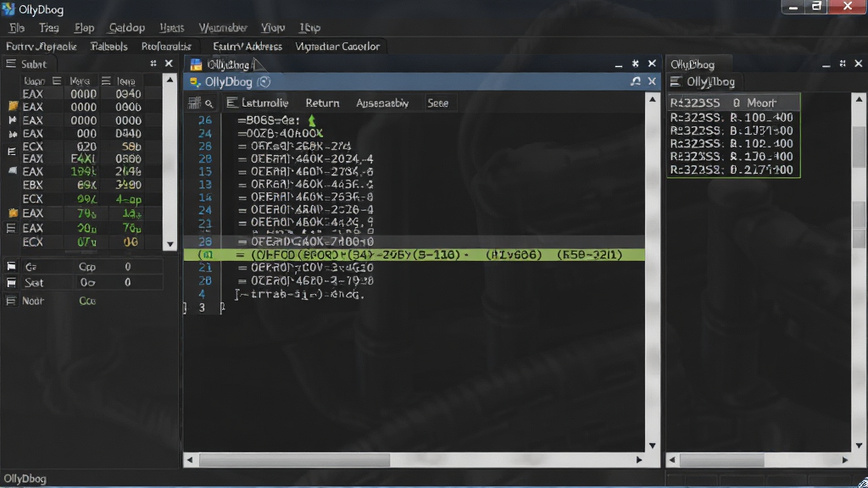Viewport: 868px width, 488px height.
Task: Select line 4 'trrab-sie)-anda'
Action: pos(299,294)
